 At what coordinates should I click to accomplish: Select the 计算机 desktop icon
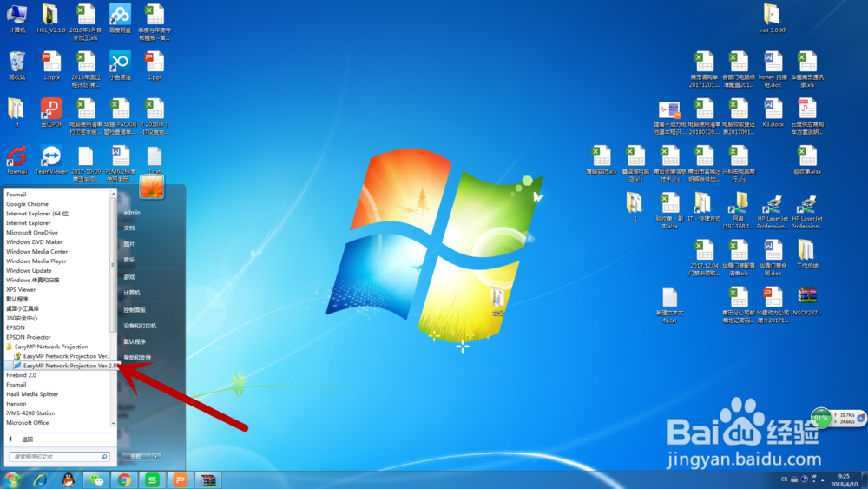coord(16,18)
